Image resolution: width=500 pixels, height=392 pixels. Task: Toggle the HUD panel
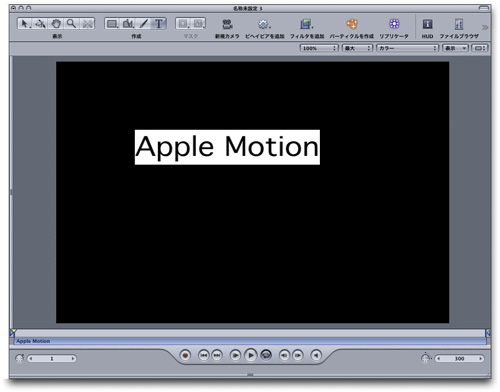(427, 24)
